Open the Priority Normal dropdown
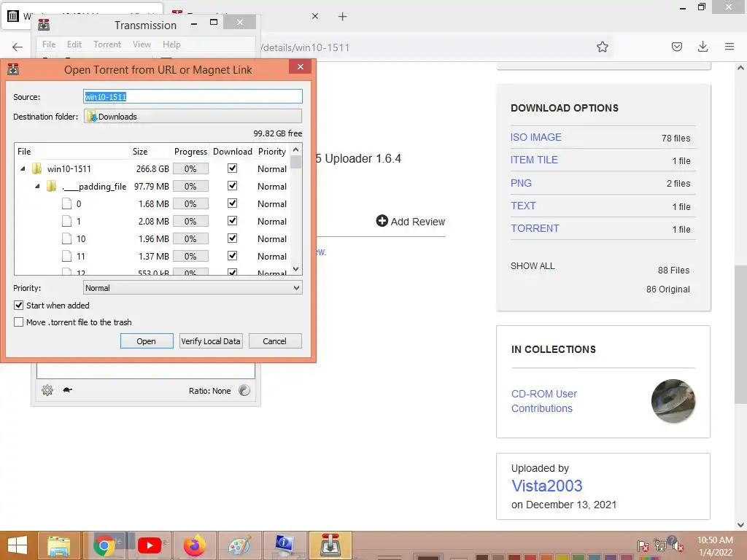Viewport: 747px width, 560px height. click(193, 287)
